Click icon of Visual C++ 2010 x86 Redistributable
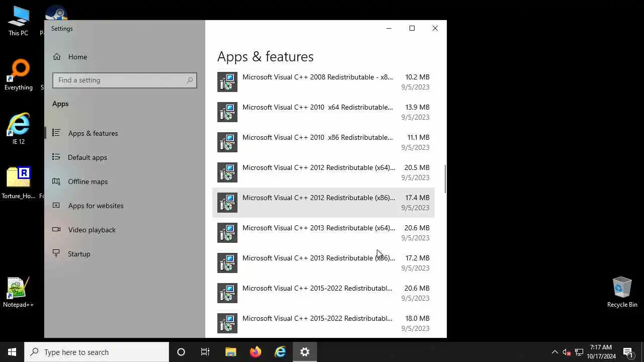The height and width of the screenshot is (362, 644). (x=227, y=142)
